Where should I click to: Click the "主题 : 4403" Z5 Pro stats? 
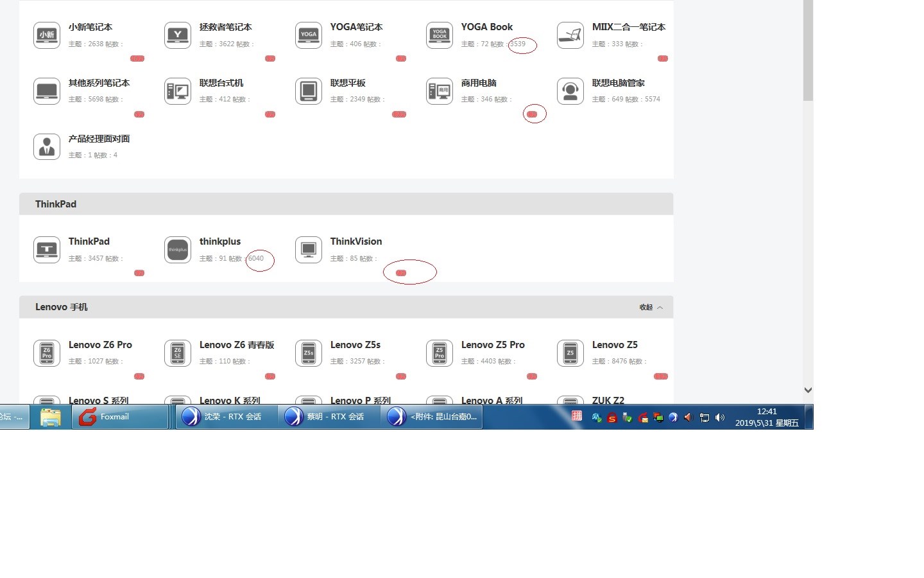(x=479, y=361)
